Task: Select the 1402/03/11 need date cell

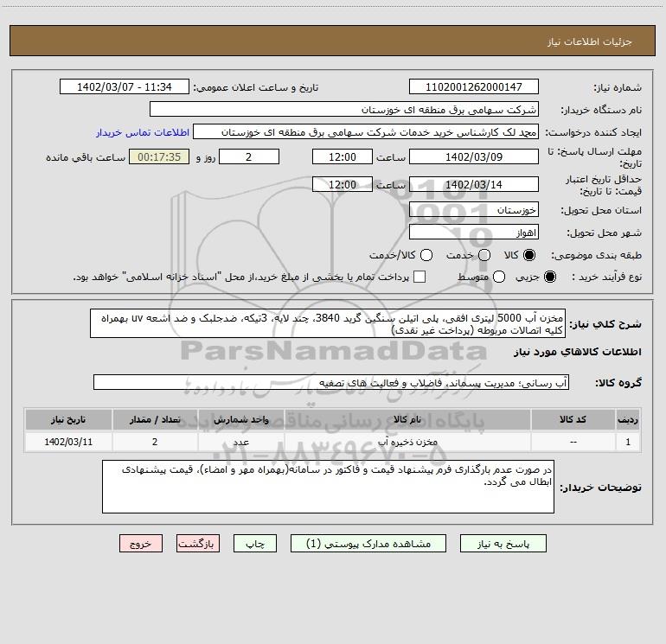Action: 68,442
